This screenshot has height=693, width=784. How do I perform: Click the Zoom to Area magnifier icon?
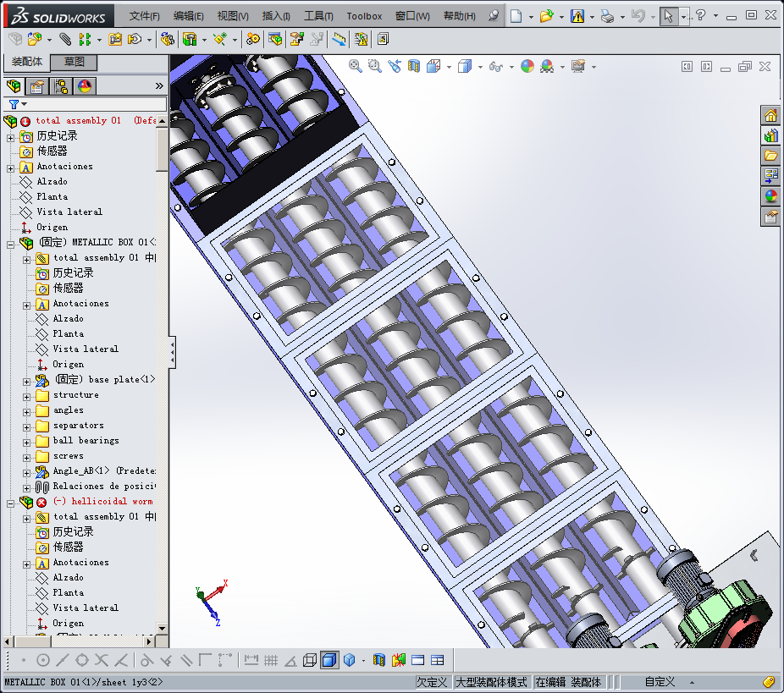[374, 66]
